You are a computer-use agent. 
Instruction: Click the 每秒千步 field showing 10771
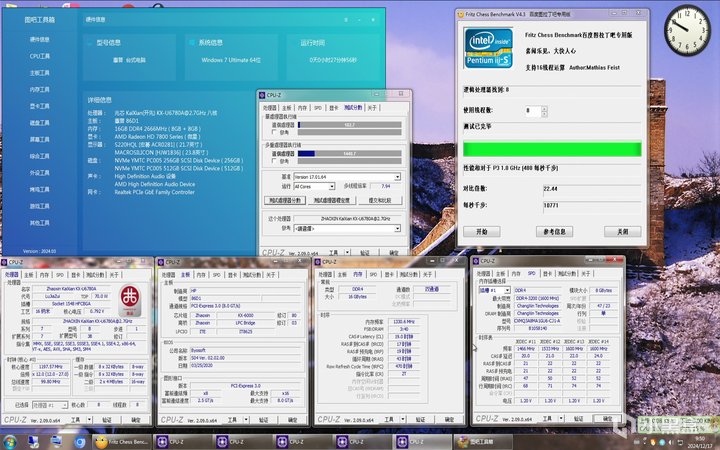[x=591, y=205]
